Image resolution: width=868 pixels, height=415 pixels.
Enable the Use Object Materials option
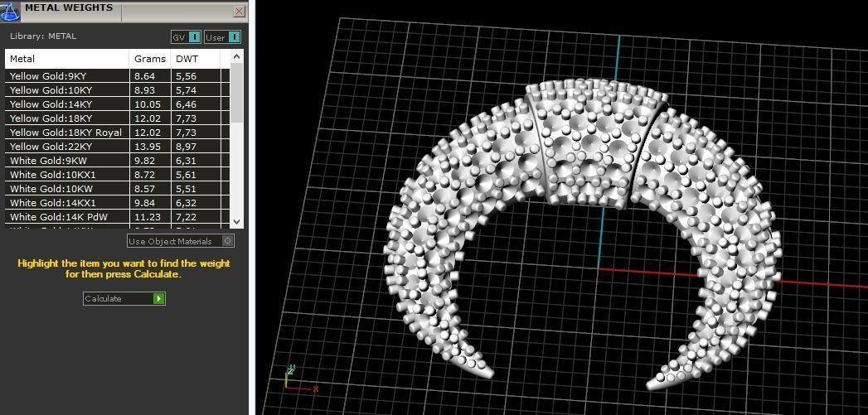(x=227, y=241)
